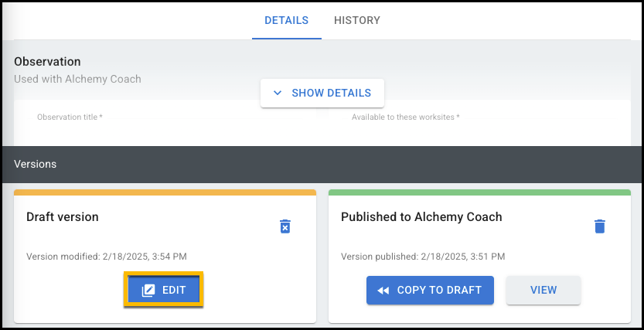The height and width of the screenshot is (330, 644).
Task: Switch to the History tab
Action: coord(357,21)
